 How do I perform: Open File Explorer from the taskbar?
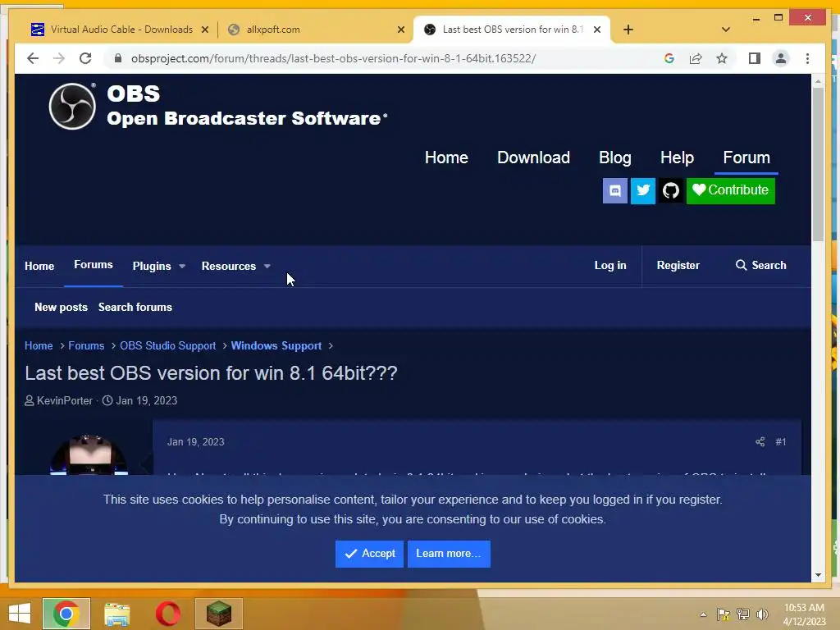tap(116, 614)
